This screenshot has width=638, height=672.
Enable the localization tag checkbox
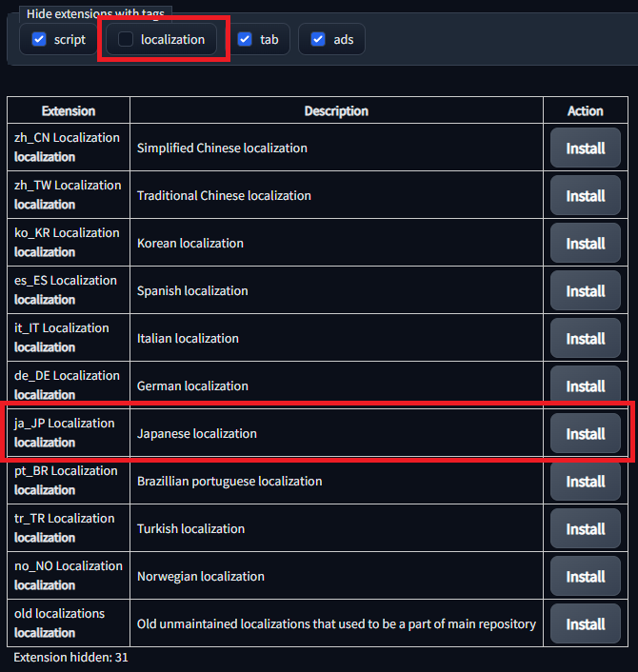126,39
